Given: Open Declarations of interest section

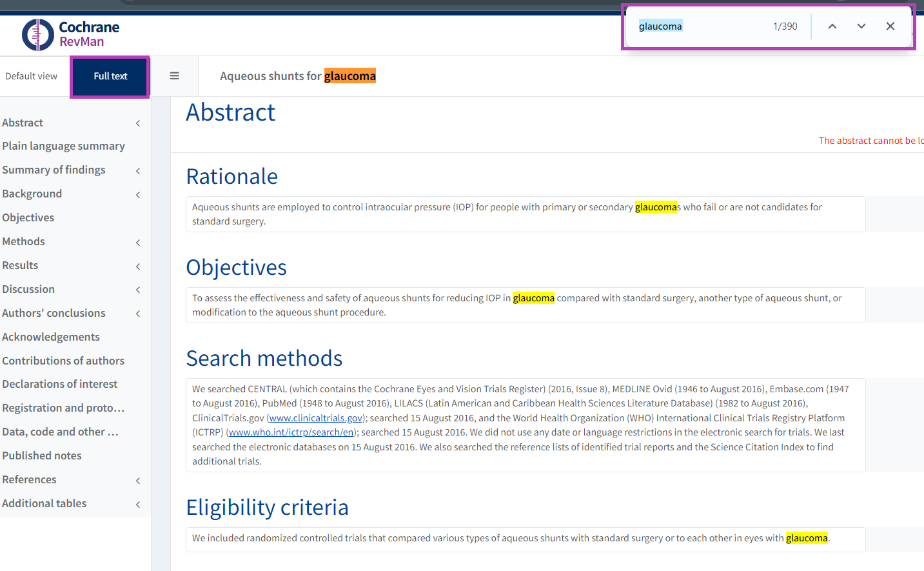Looking at the screenshot, I should pos(60,384).
